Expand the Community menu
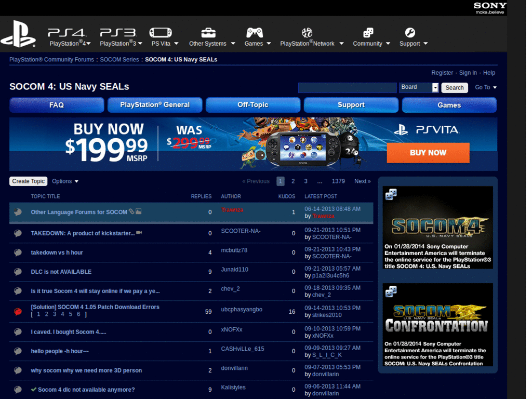This screenshot has height=399, width=532. (388, 44)
